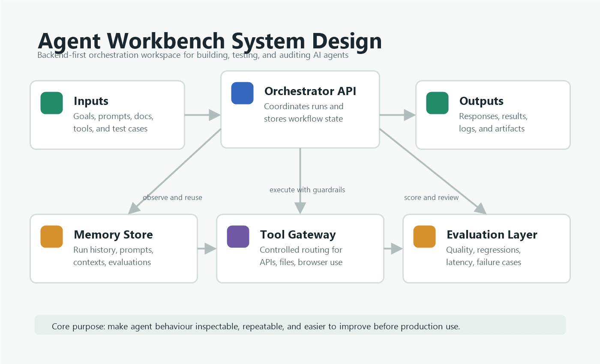Click the 'Backend-first orchestration workspace' subtitle
The image size is (600, 364).
click(x=193, y=55)
